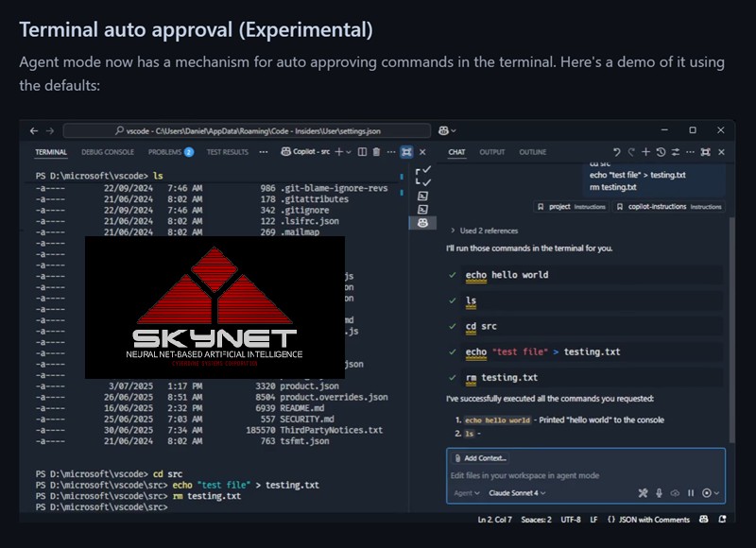The width and height of the screenshot is (756, 548).
Task: Select the 'Copilot - src' terminal label
Action: 305,152
